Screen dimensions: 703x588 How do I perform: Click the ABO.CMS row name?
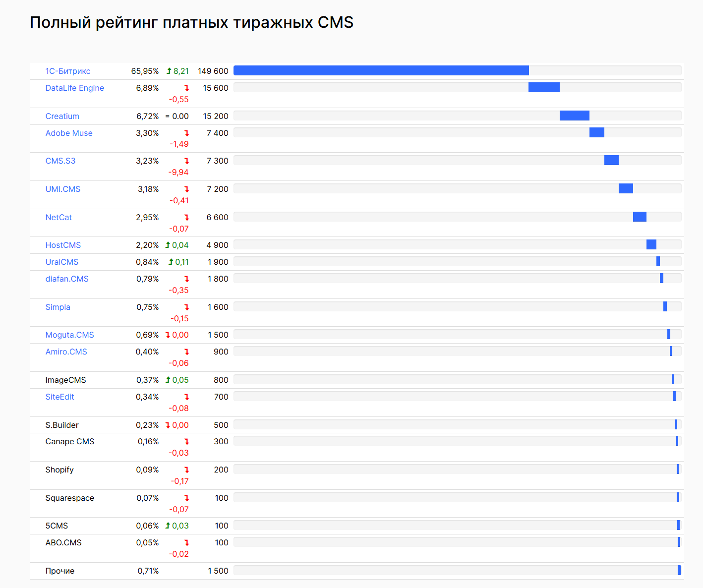[63, 542]
